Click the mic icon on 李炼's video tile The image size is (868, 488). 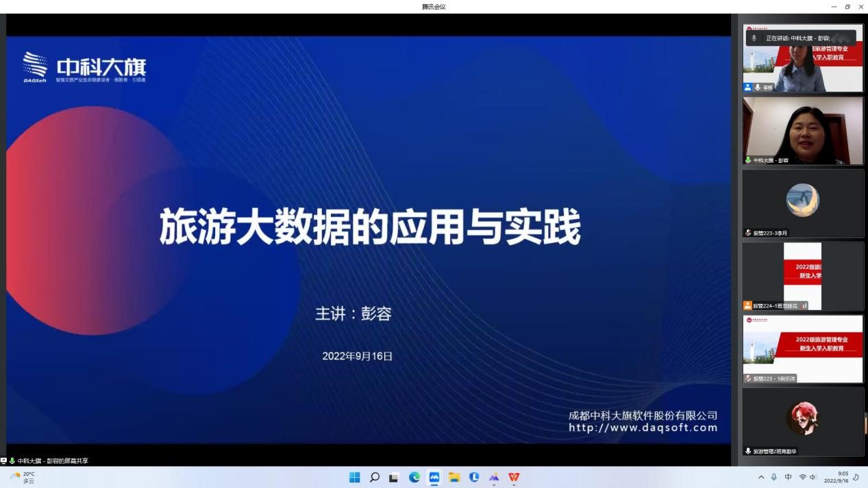pos(758,88)
